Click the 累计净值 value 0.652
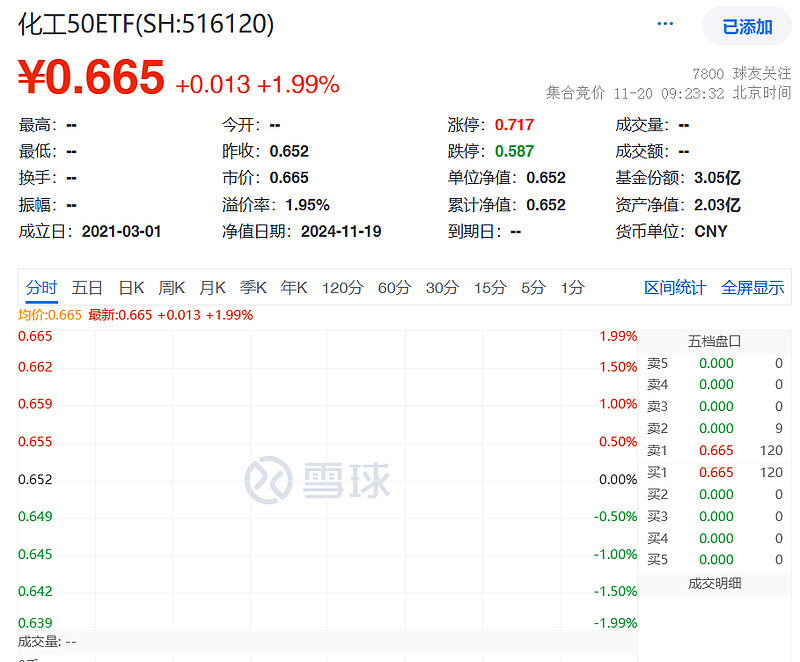Screen dimensions: 800x662 [x=546, y=205]
